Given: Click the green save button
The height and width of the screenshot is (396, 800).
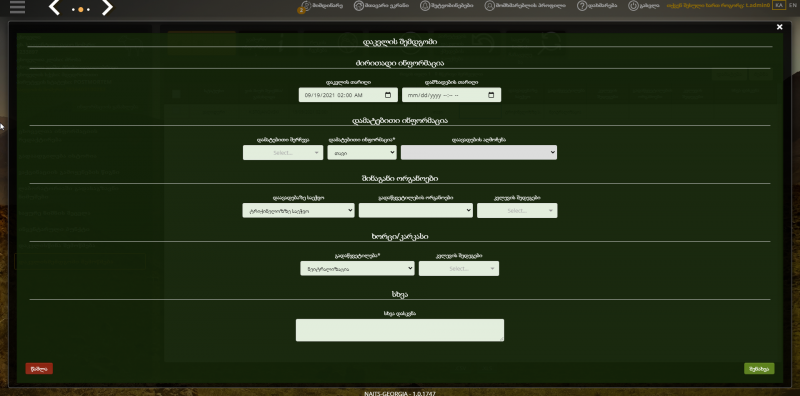Looking at the screenshot, I should pyautogui.click(x=759, y=368).
